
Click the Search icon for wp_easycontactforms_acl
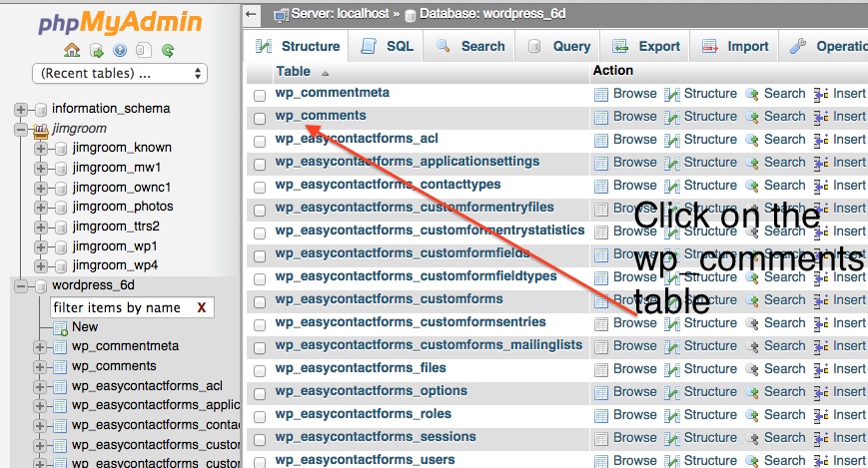752,141
